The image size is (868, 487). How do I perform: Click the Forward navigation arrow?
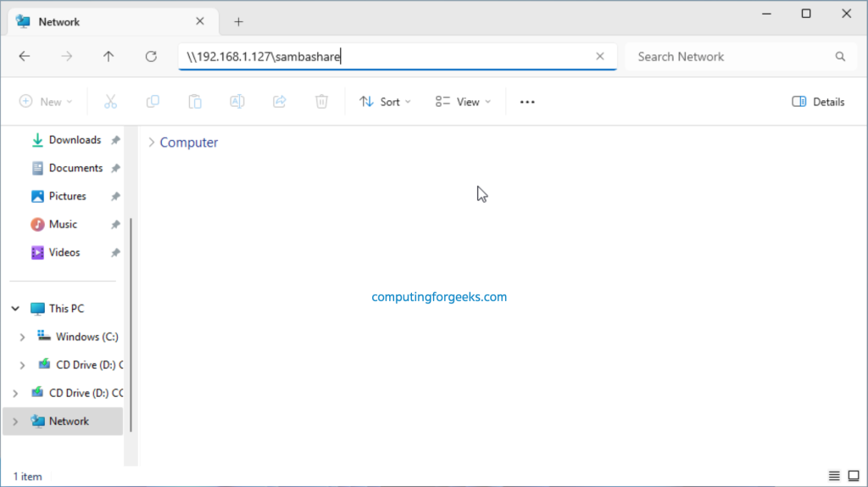66,57
